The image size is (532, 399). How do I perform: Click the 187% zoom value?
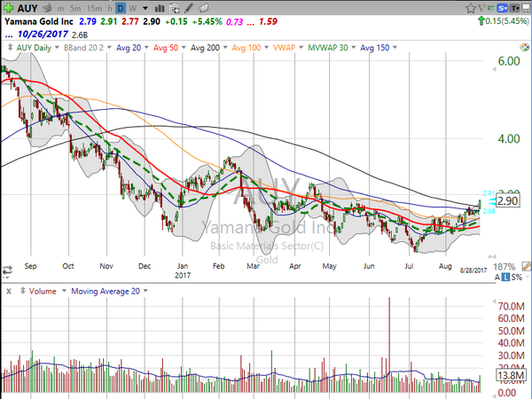coord(504,266)
